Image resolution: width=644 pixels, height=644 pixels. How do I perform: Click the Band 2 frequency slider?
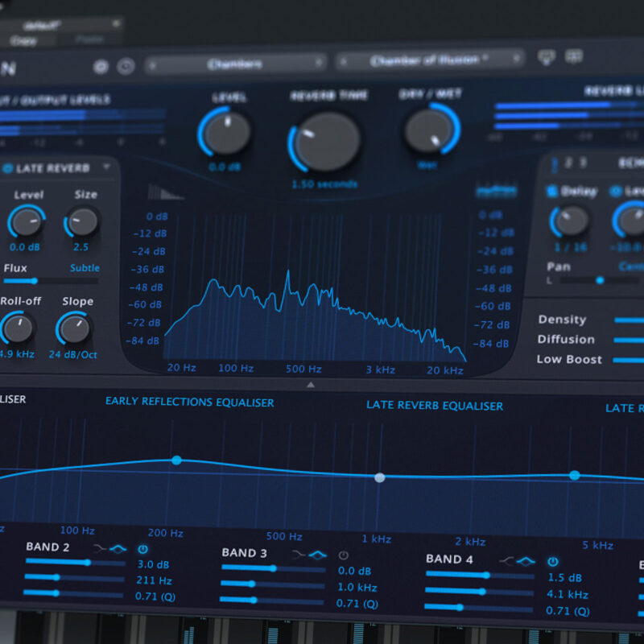[x=74, y=577]
